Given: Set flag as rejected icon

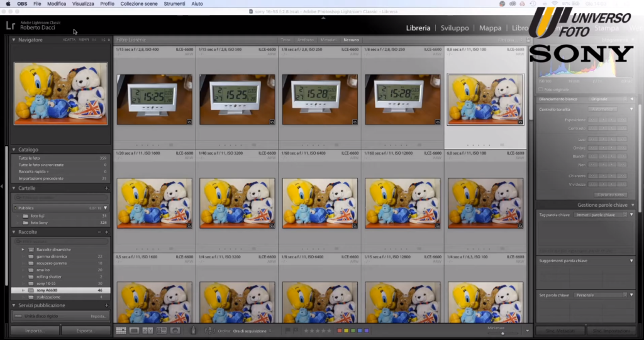Looking at the screenshot, I should coord(295,331).
